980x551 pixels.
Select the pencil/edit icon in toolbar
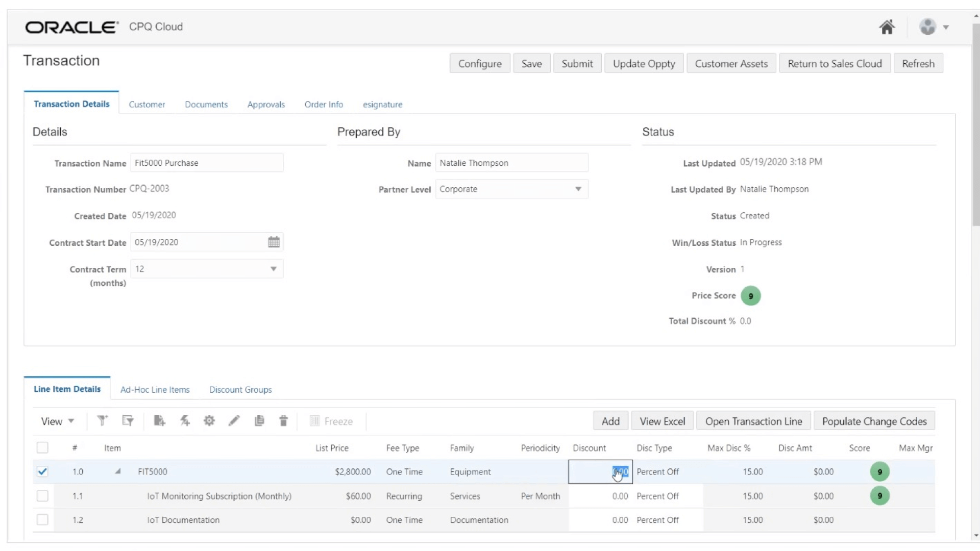click(x=233, y=420)
